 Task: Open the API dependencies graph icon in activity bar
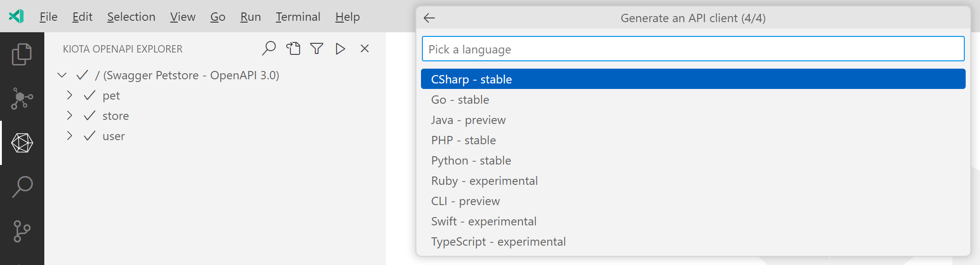(x=22, y=98)
